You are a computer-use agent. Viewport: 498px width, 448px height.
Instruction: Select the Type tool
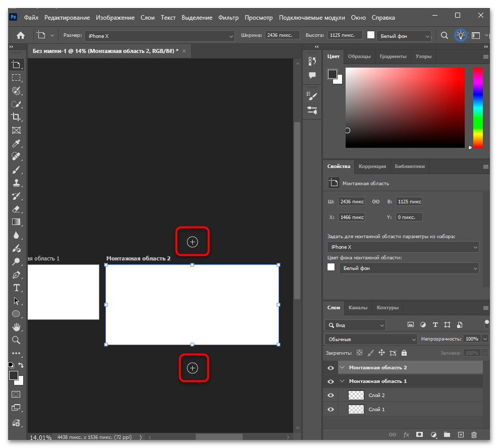click(16, 288)
